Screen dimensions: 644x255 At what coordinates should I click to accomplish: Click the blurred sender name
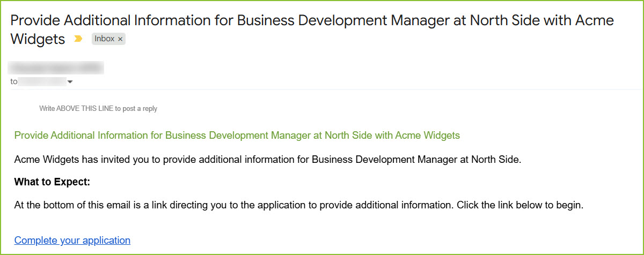tap(56, 68)
